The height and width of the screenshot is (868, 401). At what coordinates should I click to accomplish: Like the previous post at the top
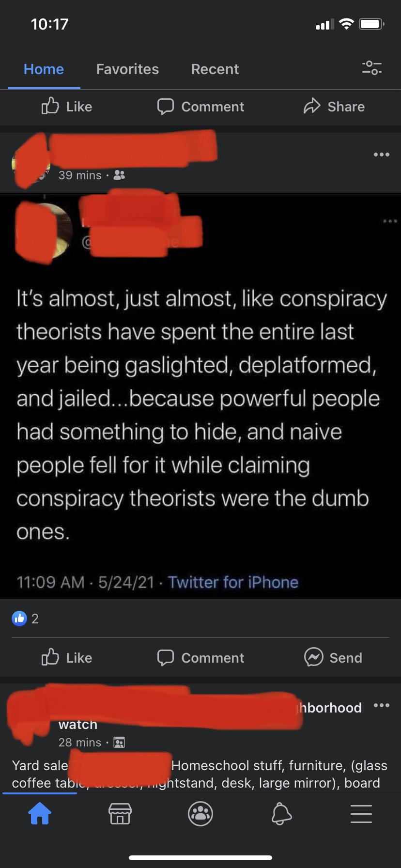click(x=67, y=107)
